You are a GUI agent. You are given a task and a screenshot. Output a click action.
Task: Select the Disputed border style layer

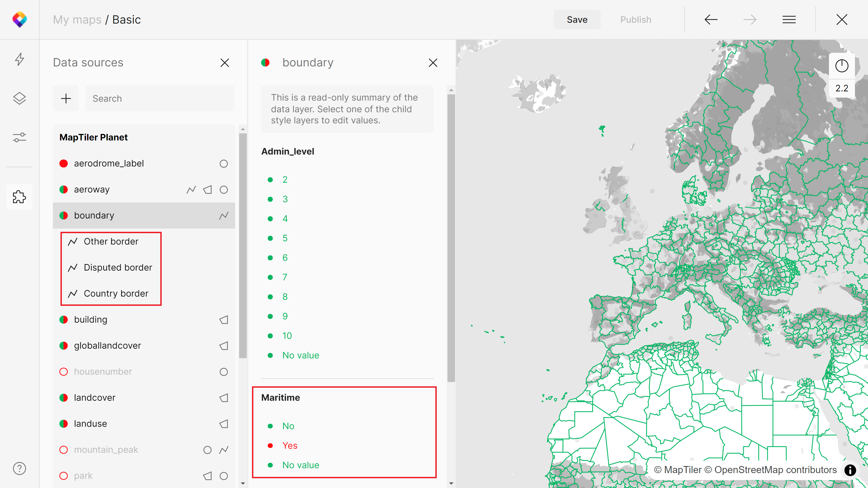pyautogui.click(x=118, y=267)
